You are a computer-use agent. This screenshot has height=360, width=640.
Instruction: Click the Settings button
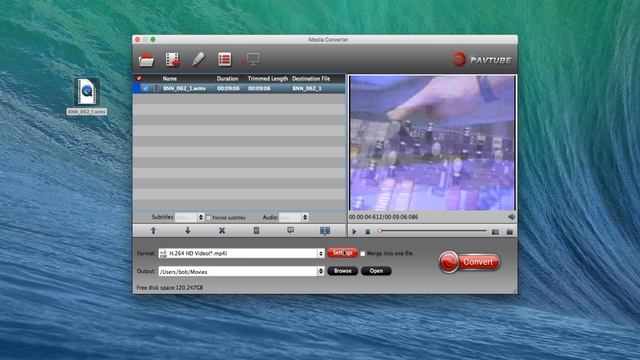point(342,253)
